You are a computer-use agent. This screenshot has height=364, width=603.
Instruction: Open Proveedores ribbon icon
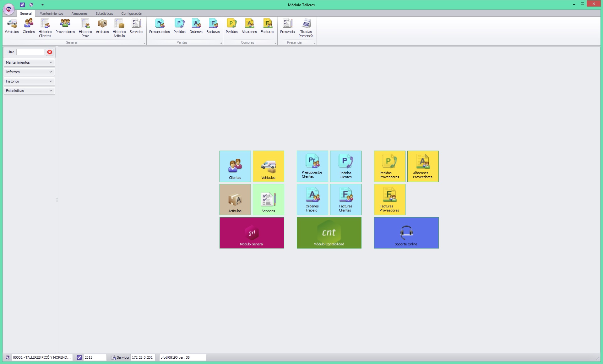(65, 26)
